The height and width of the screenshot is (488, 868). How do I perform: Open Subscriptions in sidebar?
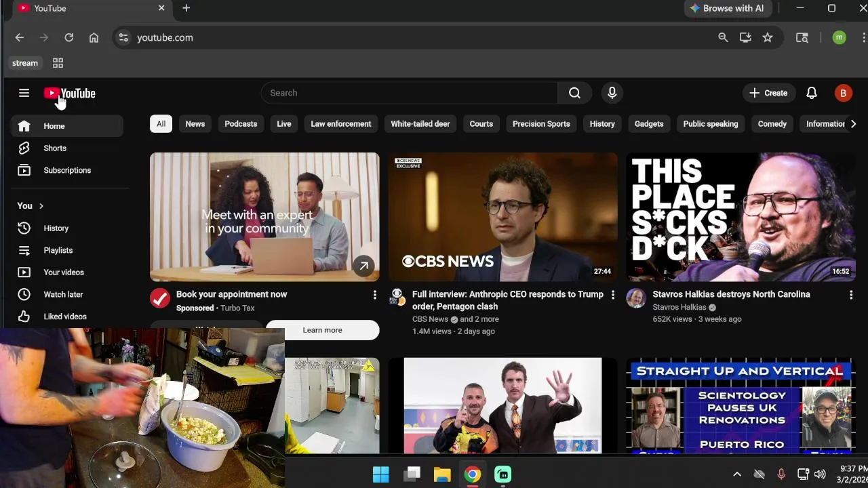tap(66, 170)
